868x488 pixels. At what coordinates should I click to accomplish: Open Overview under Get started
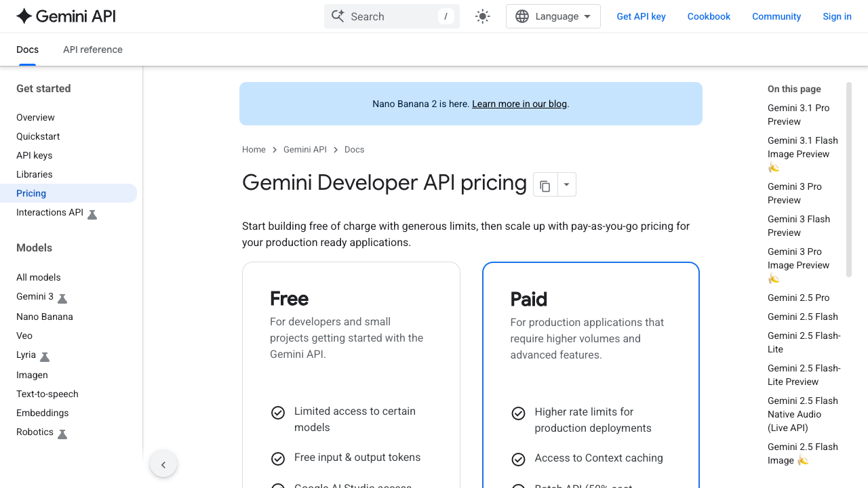(x=35, y=117)
